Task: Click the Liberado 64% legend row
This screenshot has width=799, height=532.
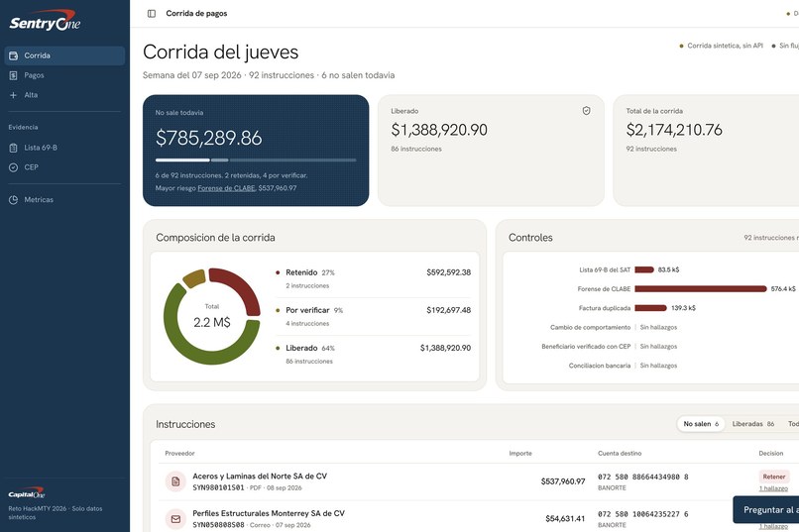Action: click(373, 354)
